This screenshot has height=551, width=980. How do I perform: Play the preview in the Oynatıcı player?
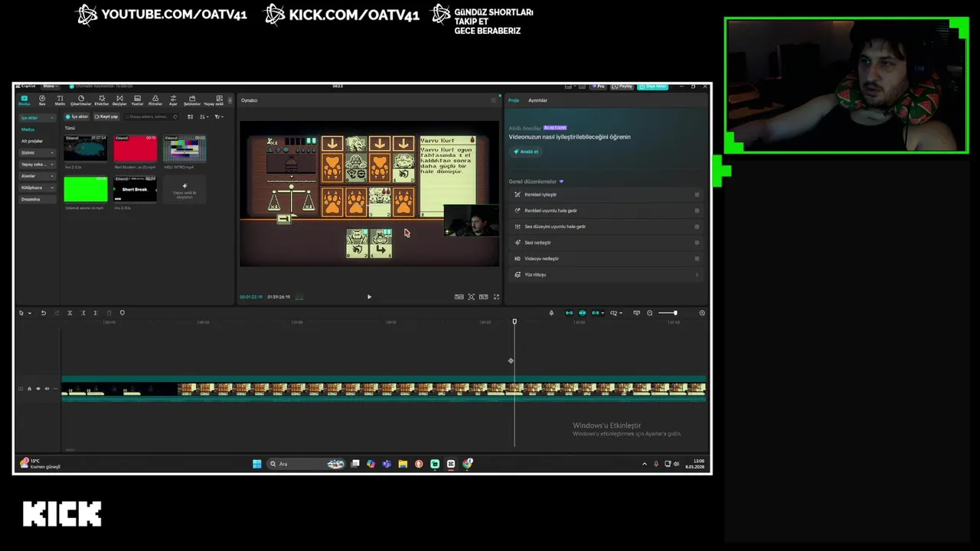[369, 297]
